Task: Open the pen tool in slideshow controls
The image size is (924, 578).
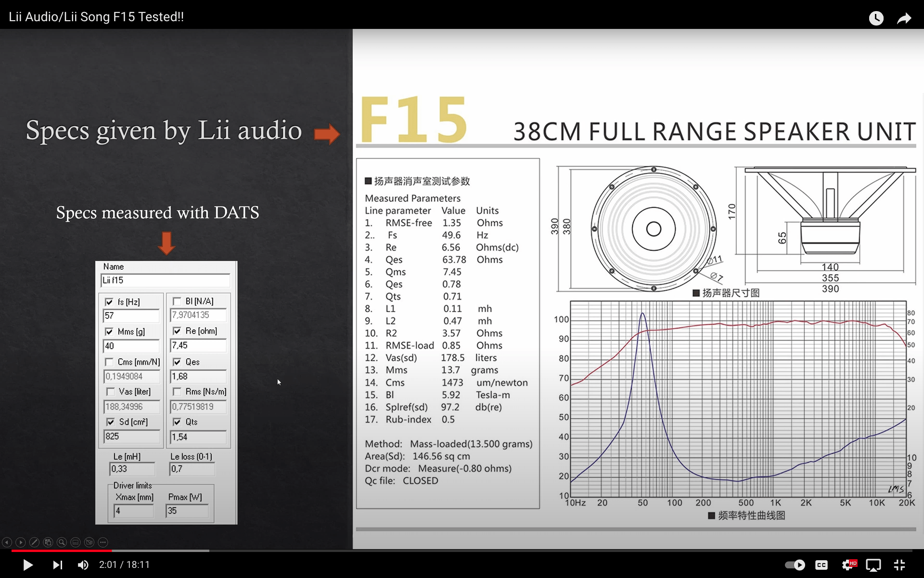Action: tap(34, 542)
